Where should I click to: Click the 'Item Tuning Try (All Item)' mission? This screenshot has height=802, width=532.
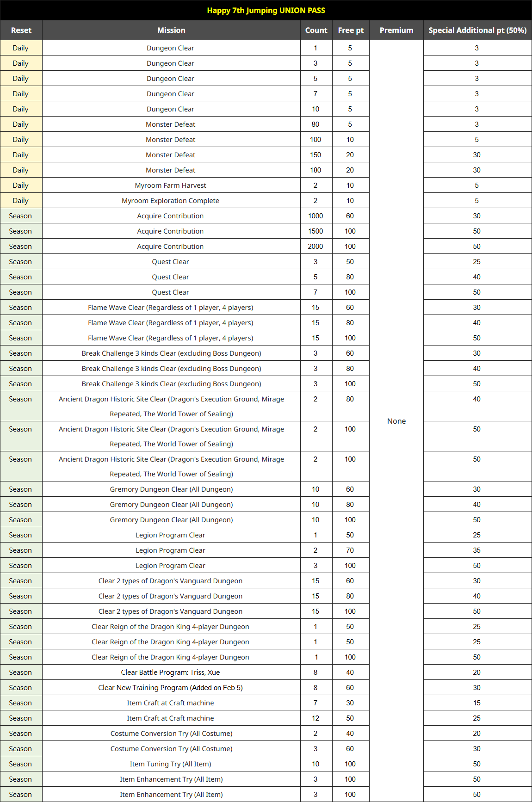[x=171, y=764]
